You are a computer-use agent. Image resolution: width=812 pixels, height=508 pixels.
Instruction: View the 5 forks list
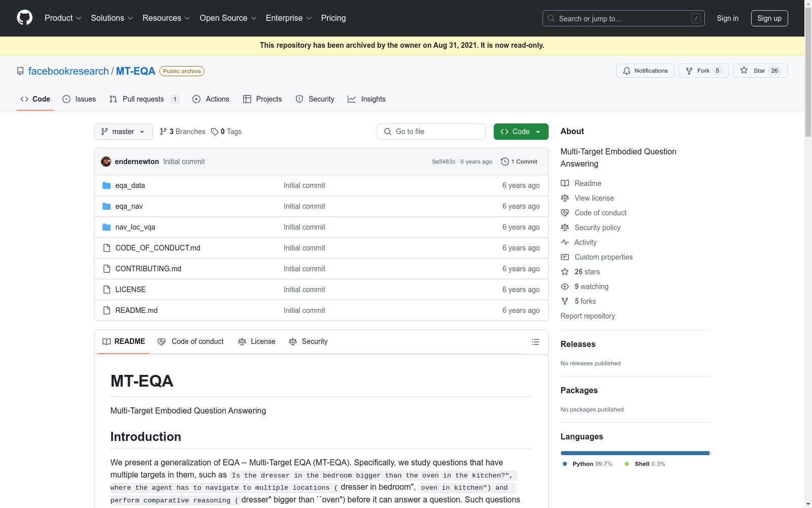click(579, 301)
